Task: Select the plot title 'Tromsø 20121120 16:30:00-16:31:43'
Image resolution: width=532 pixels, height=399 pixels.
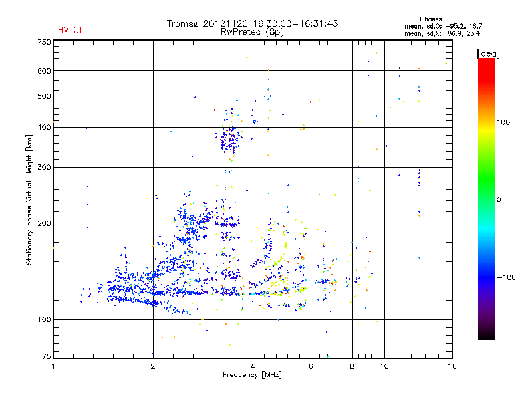Action: 253,23
